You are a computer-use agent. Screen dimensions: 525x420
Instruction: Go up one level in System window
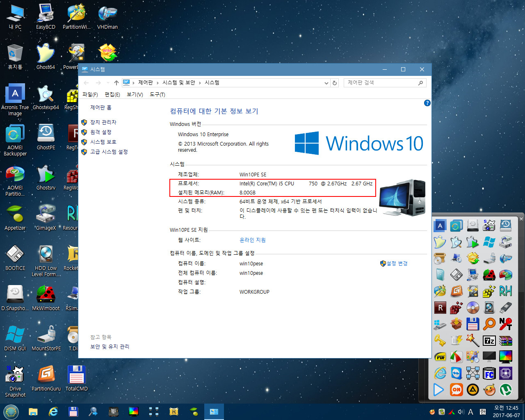coord(116,83)
